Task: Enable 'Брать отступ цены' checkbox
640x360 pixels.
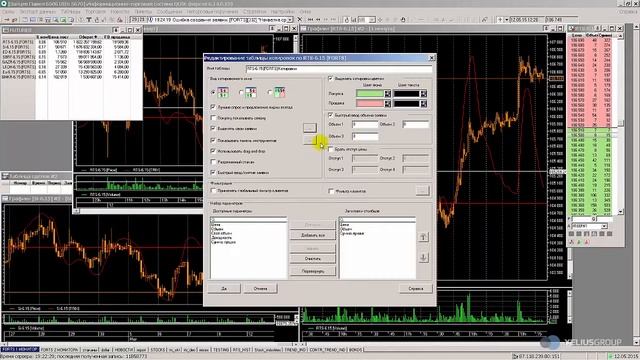Action: 331,149
